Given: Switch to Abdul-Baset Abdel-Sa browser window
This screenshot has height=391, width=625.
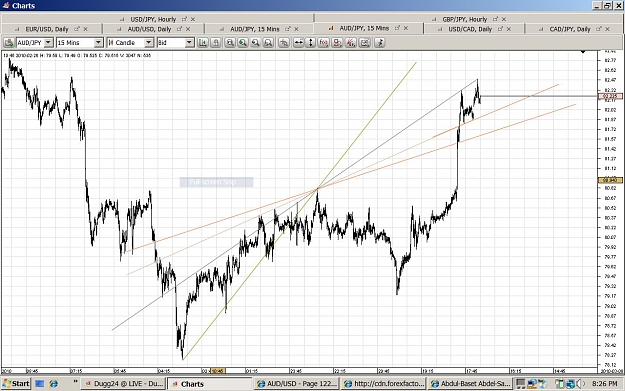Looking at the screenshot, I should click(x=471, y=384).
